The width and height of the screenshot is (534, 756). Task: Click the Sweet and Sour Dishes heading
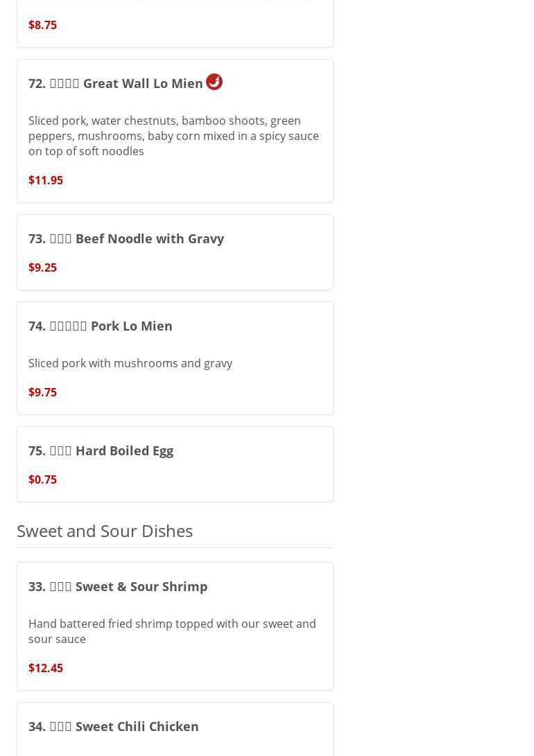click(105, 531)
